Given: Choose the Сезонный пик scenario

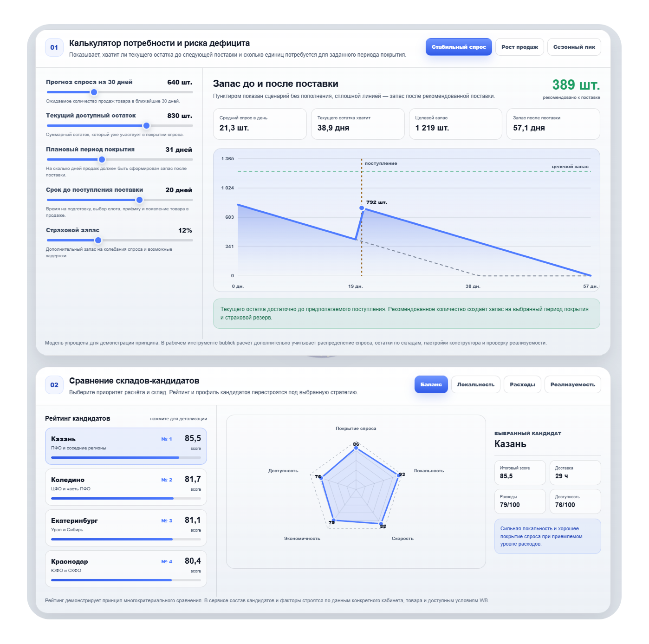Looking at the screenshot, I should click(x=574, y=47).
